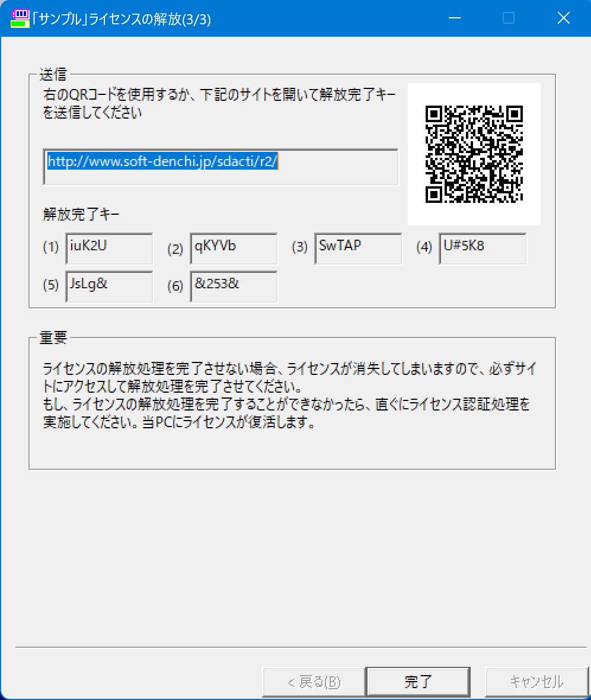Minimize the license release window
This screenshot has height=700, width=591.
point(455,18)
